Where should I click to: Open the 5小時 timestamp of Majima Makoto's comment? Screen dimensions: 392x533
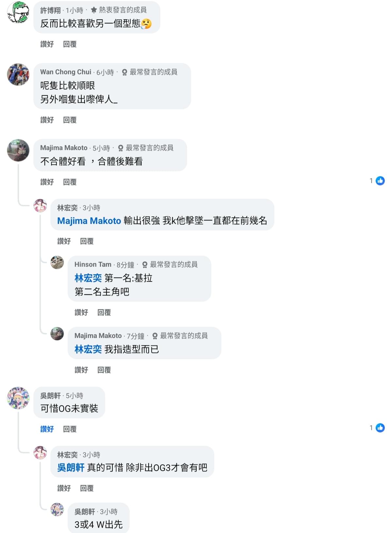click(x=101, y=148)
